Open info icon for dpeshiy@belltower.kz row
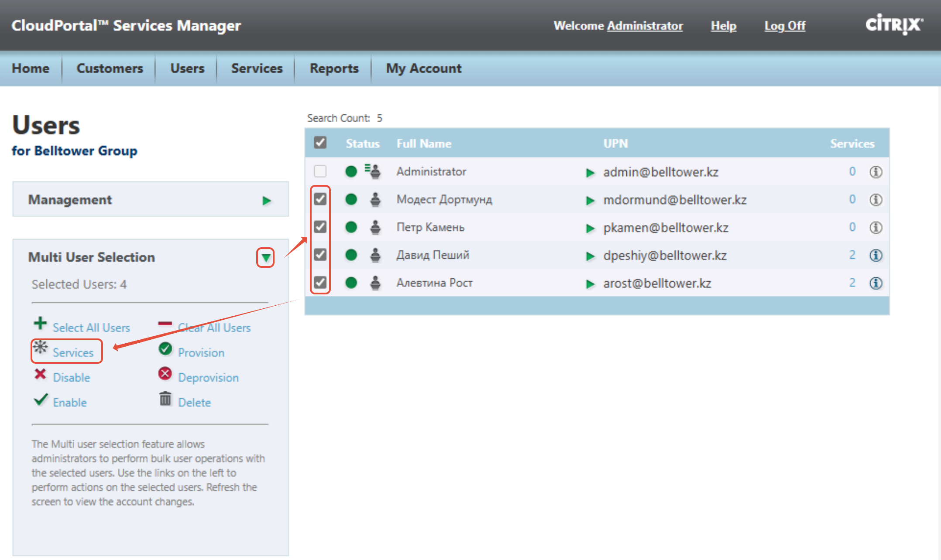The image size is (941, 560). (x=876, y=255)
